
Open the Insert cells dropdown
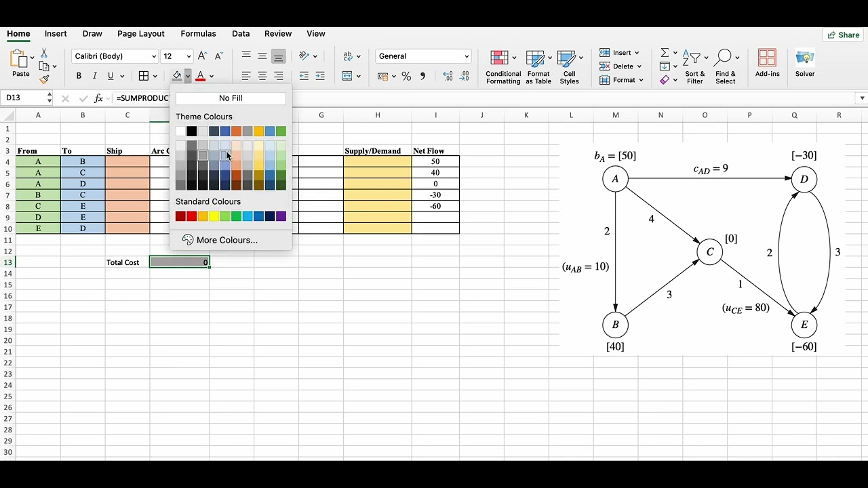point(620,53)
